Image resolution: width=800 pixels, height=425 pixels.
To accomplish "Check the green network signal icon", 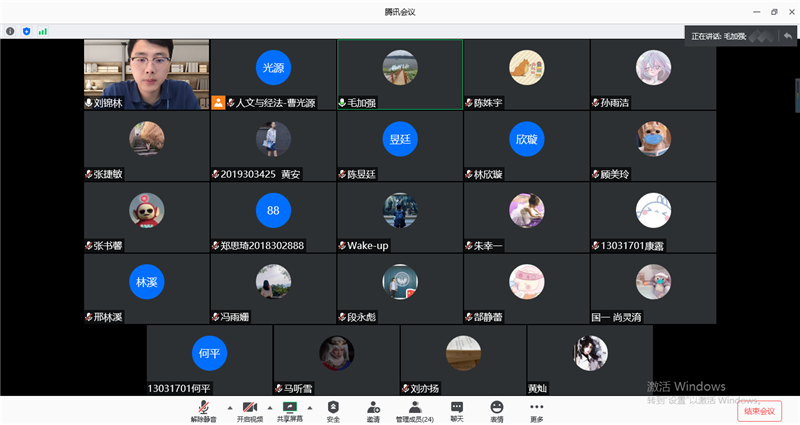I will pyautogui.click(x=42, y=31).
